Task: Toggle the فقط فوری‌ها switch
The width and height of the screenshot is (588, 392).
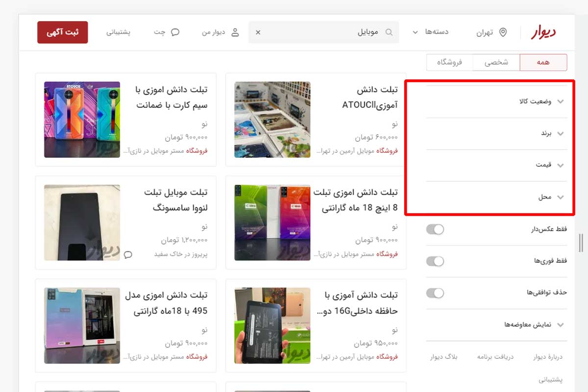Action: coord(435,261)
